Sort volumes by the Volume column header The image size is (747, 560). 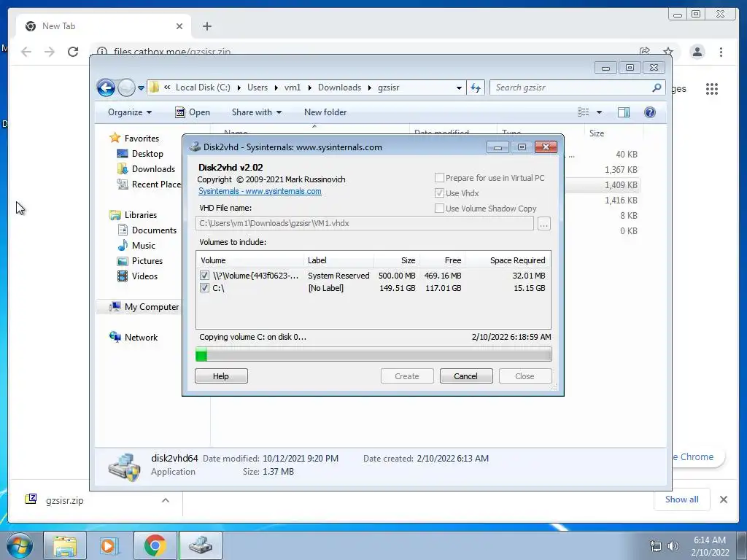point(250,260)
